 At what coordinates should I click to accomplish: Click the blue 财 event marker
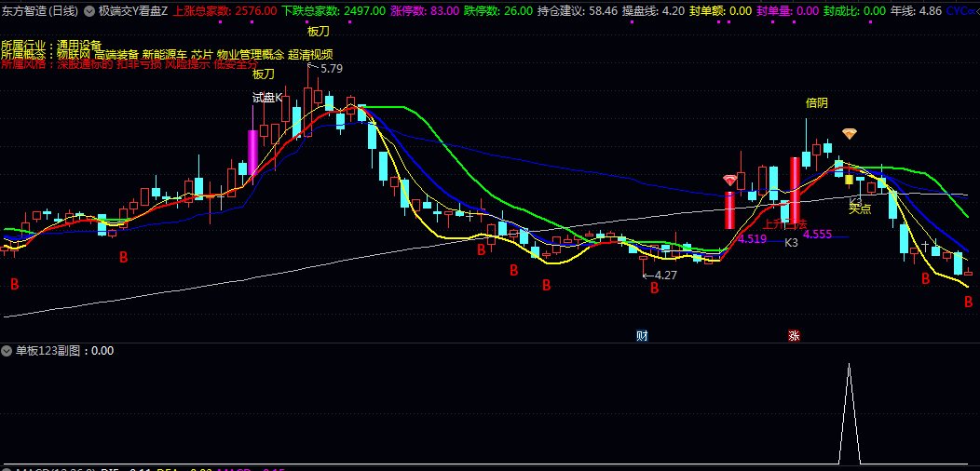click(642, 335)
